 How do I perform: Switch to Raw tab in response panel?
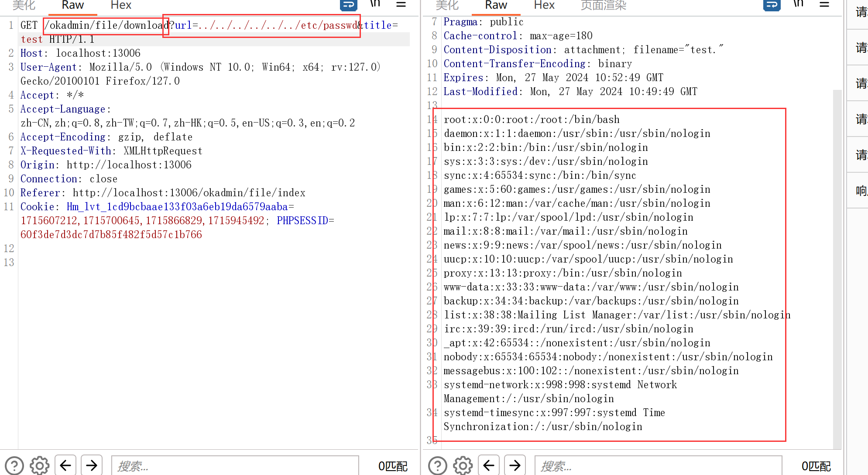click(496, 5)
